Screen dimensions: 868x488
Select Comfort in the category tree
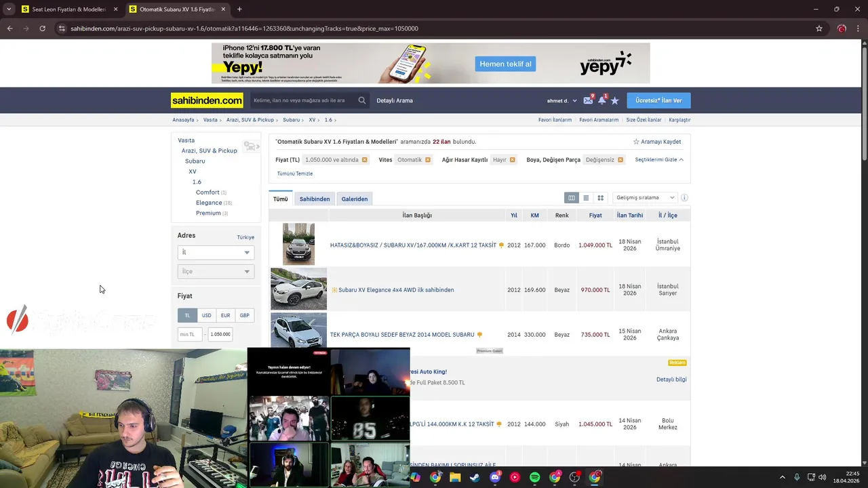coord(208,192)
